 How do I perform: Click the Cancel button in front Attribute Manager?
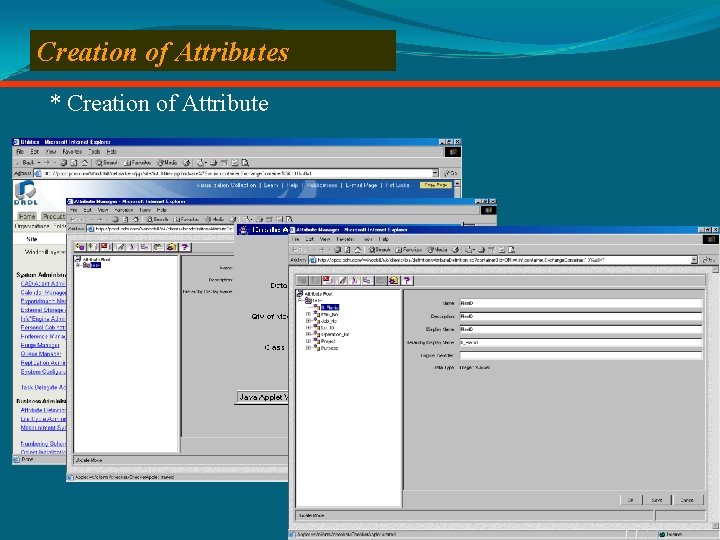click(687, 500)
